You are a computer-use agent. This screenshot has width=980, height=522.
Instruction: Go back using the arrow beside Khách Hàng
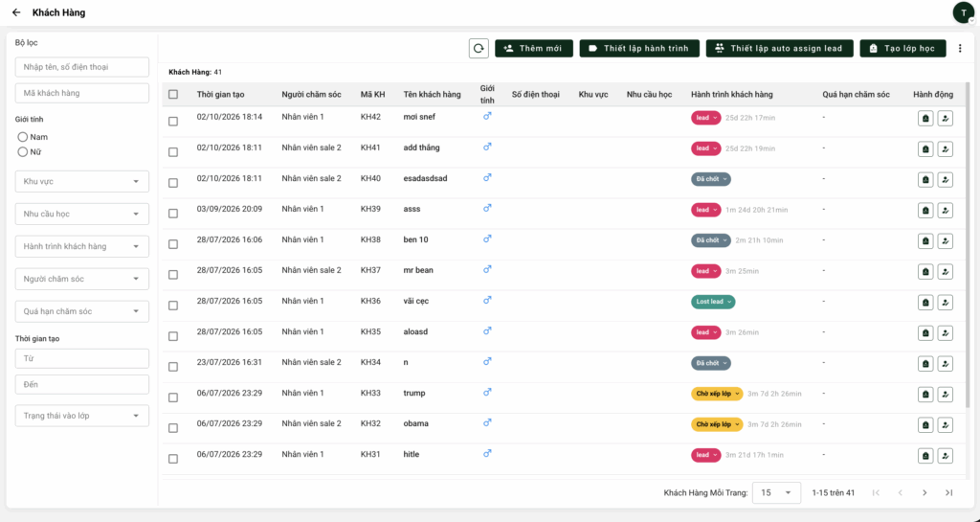(16, 12)
